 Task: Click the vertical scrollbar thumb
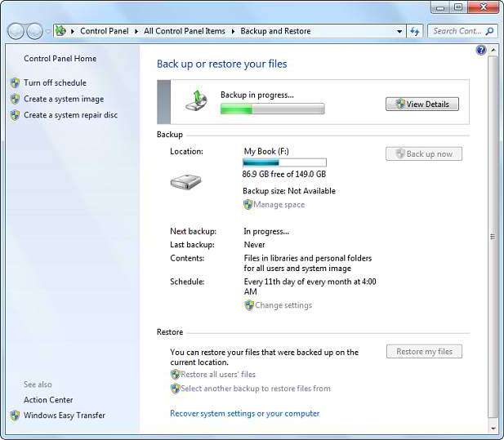click(x=493, y=237)
